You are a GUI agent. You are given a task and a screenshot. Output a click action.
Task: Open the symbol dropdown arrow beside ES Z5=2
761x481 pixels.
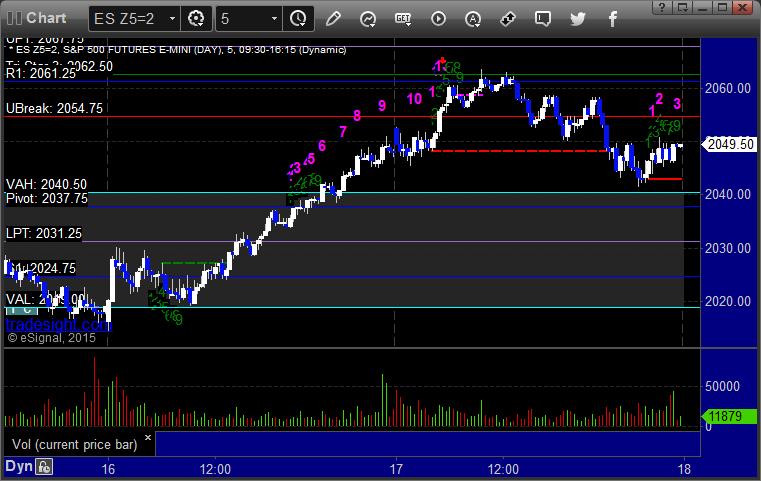click(x=172, y=19)
